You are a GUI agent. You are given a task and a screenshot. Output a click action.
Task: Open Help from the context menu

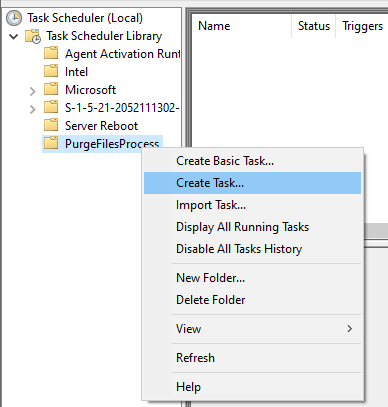coord(252,387)
